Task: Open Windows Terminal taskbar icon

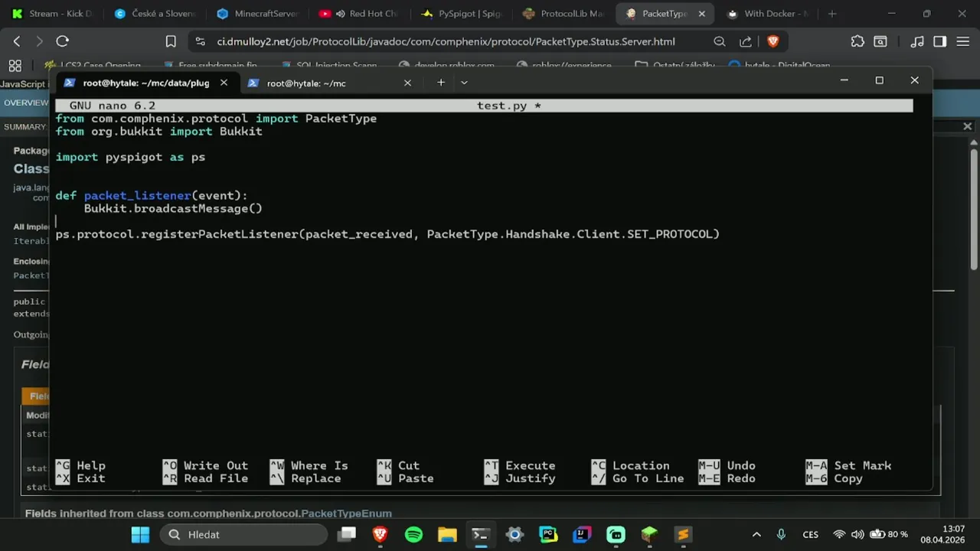Action: coord(481,534)
